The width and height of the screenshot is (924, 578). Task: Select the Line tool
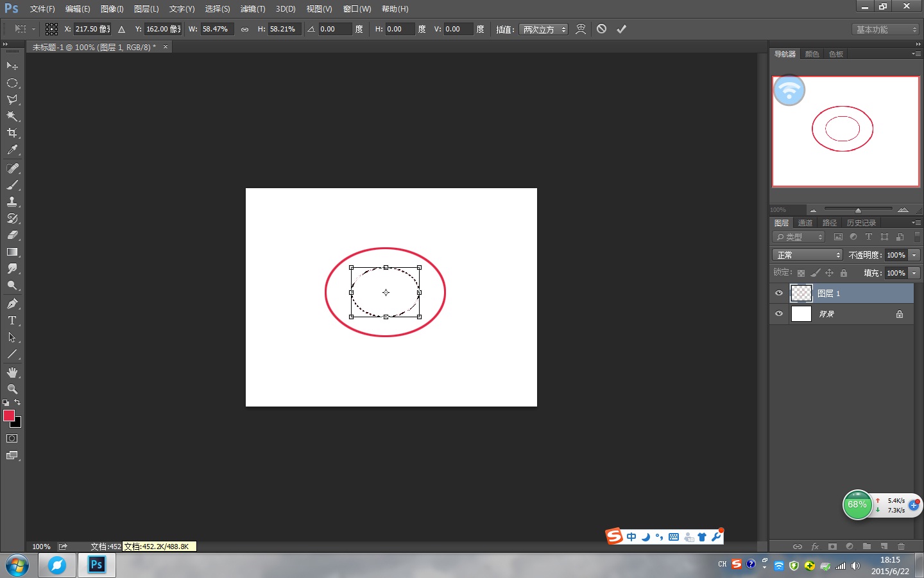tap(12, 354)
